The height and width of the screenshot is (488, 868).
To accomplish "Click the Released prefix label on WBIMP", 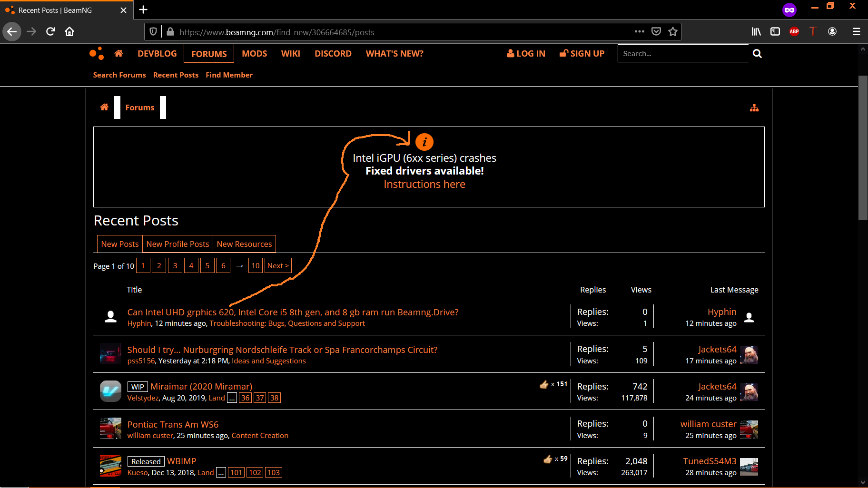I will point(146,461).
